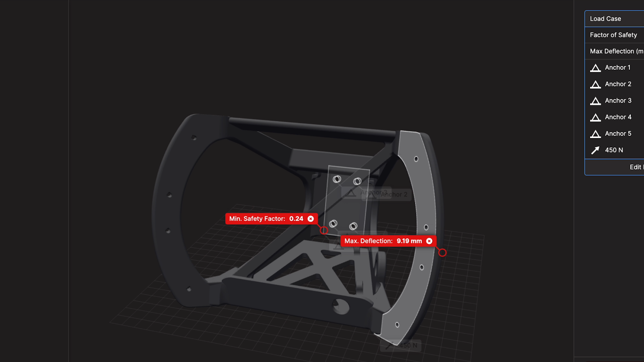Open the Factor of Safety row
This screenshot has width=644, height=362.
(x=613, y=35)
